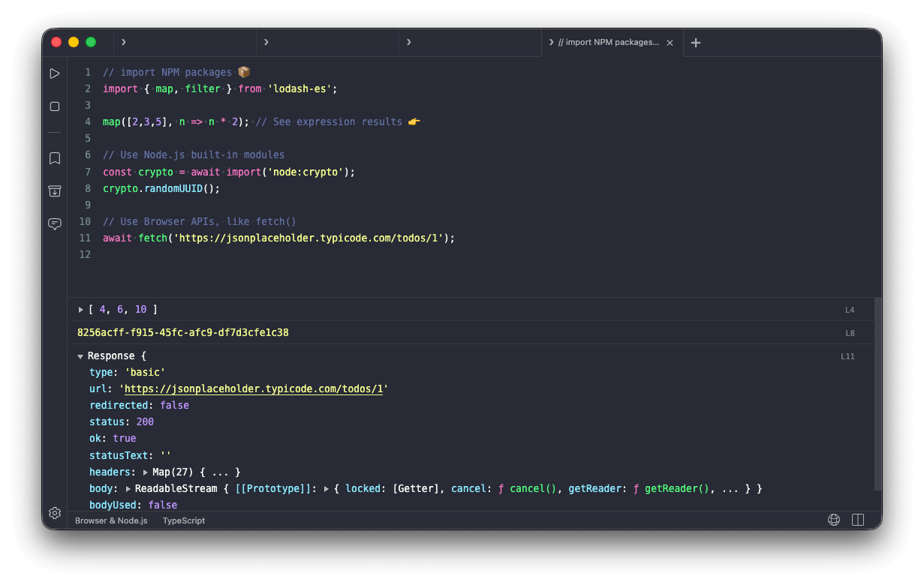The height and width of the screenshot is (585, 924).
Task: Click the globe icon in status bar
Action: [833, 520]
